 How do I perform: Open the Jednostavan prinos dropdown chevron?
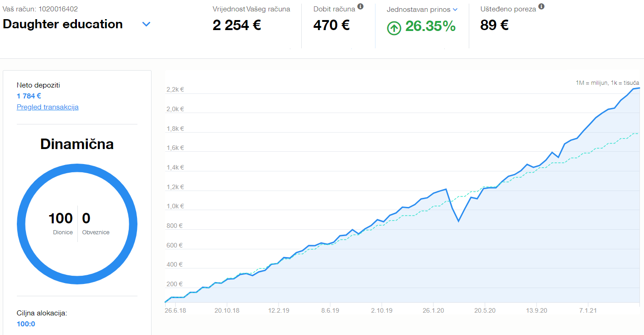[x=455, y=9]
